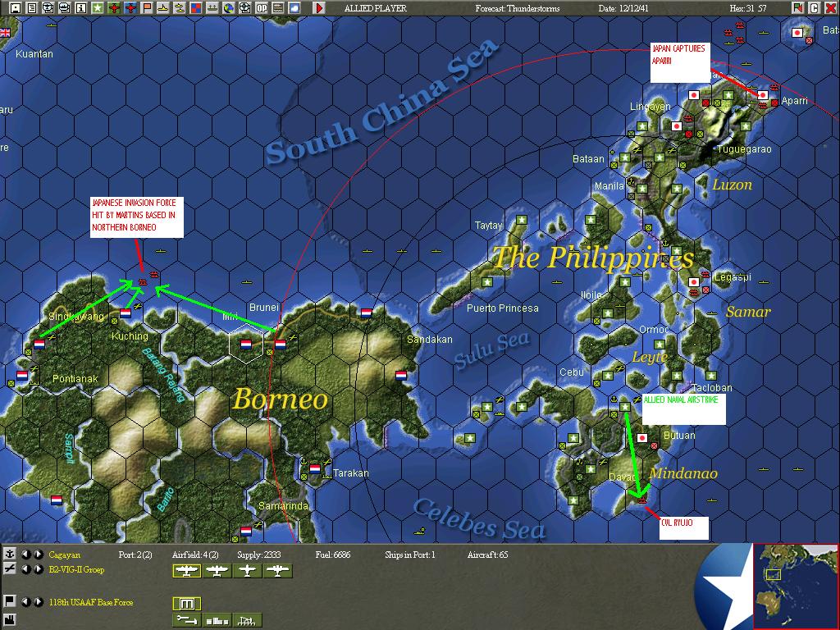This screenshot has width=840, height=630.
Task: Go to previous land unit before 118th USAAF
Action: [x=25, y=602]
